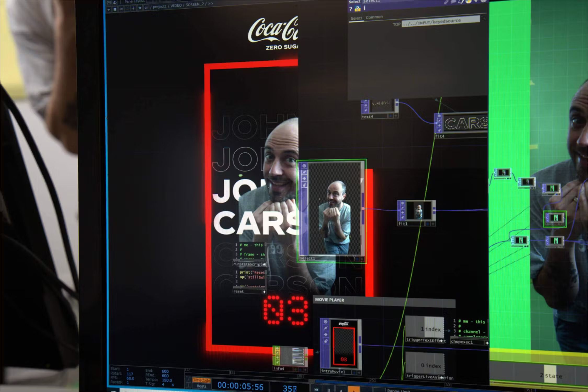The height and width of the screenshot is (392, 588).
Task: Click the add pane plus icon in path bar
Action: (133, 8)
